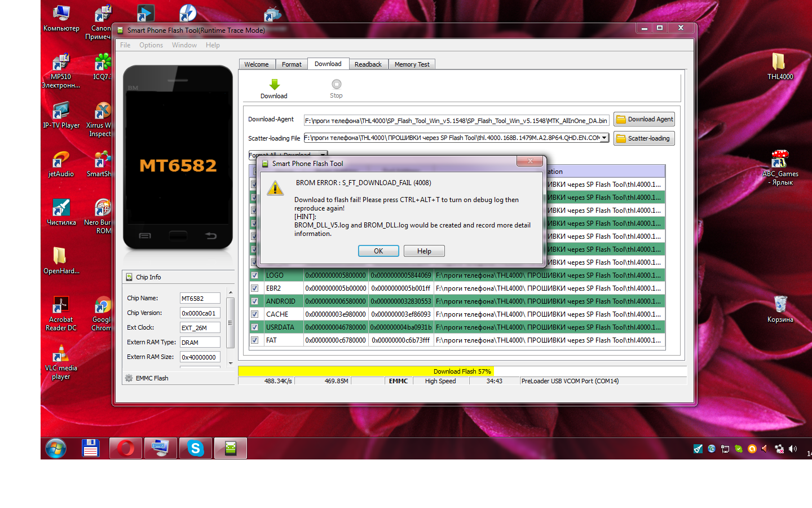Open Skype from the taskbar

click(x=196, y=449)
